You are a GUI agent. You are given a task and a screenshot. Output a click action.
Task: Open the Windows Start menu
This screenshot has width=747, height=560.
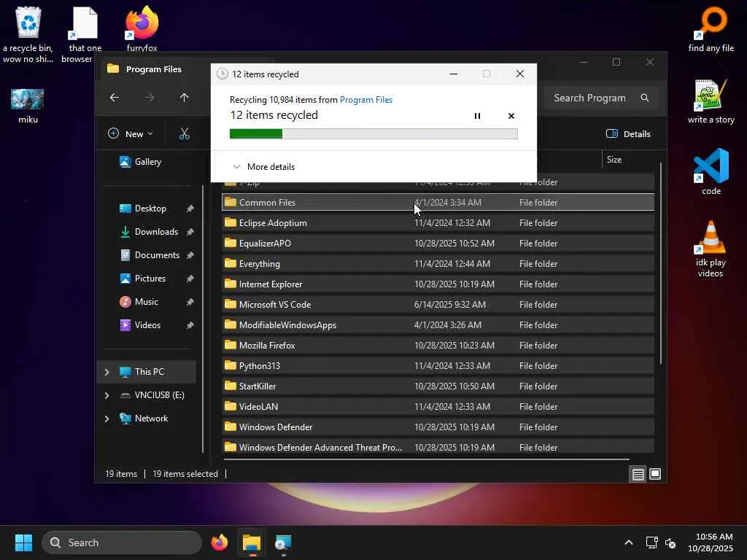click(23, 542)
